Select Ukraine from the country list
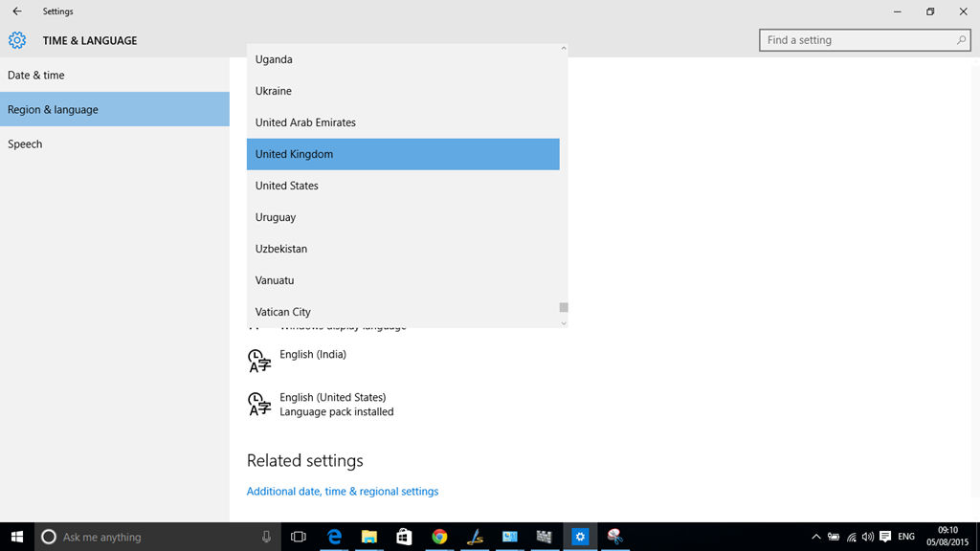The width and height of the screenshot is (980, 551). click(x=403, y=91)
